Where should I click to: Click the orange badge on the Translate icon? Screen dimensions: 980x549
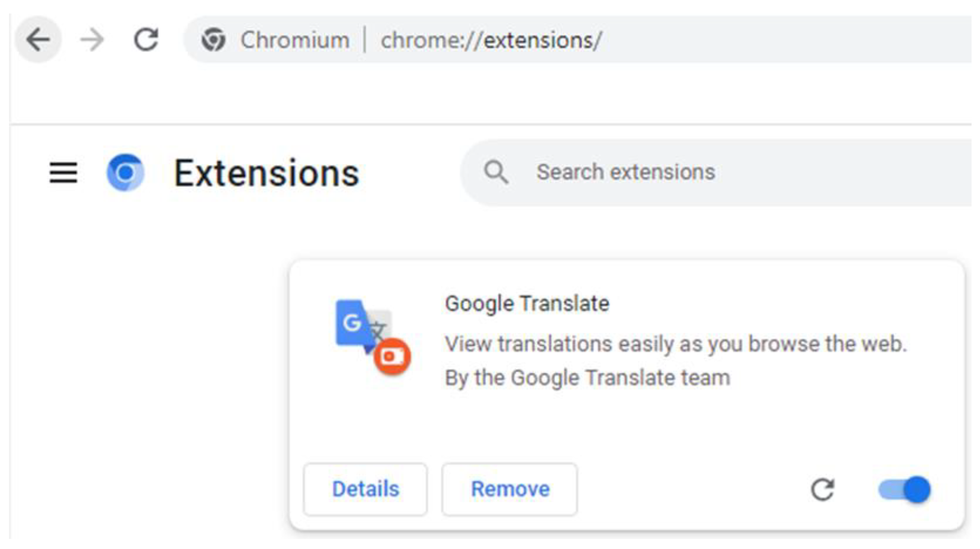(x=392, y=356)
